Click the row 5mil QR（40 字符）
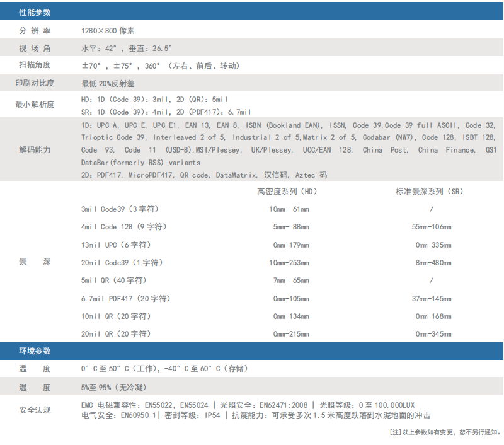 114,280
